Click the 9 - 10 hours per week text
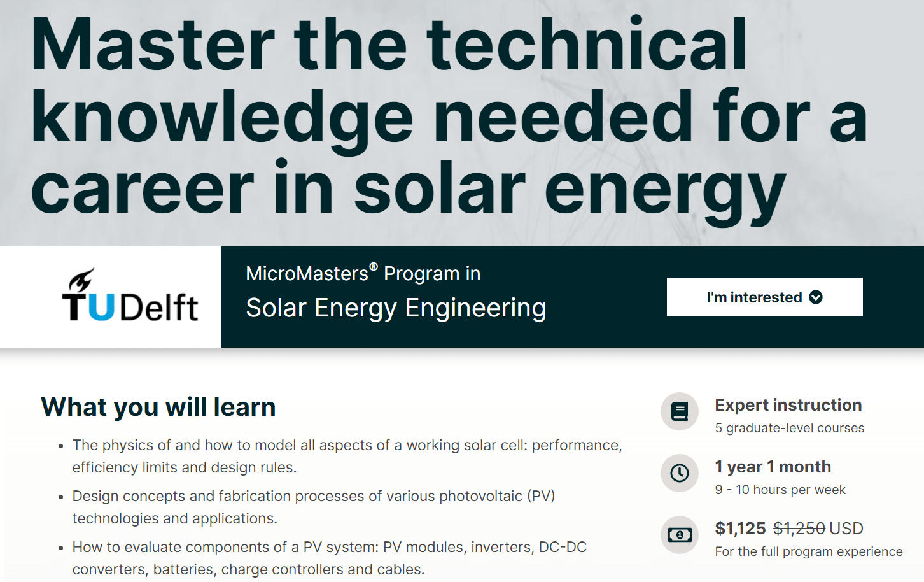This screenshot has height=582, width=924. point(780,490)
